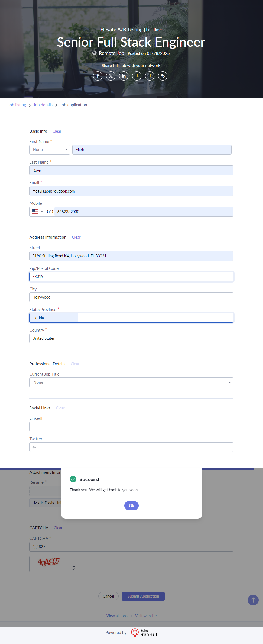Clear the Basic Info section
Image resolution: width=263 pixels, height=644 pixels.
click(57, 131)
